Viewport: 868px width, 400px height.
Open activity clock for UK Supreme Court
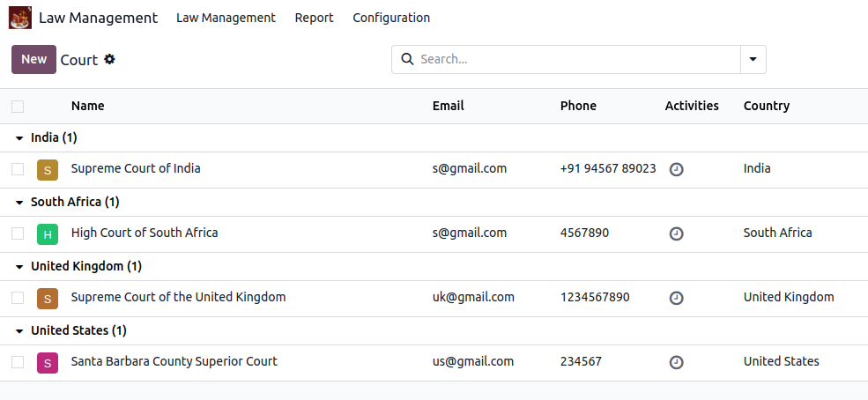pos(676,298)
